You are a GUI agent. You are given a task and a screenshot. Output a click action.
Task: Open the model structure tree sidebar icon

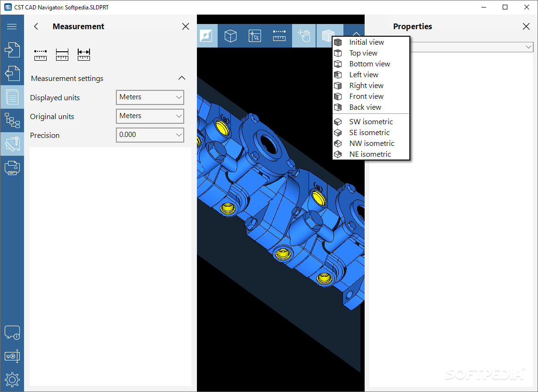[x=12, y=120]
